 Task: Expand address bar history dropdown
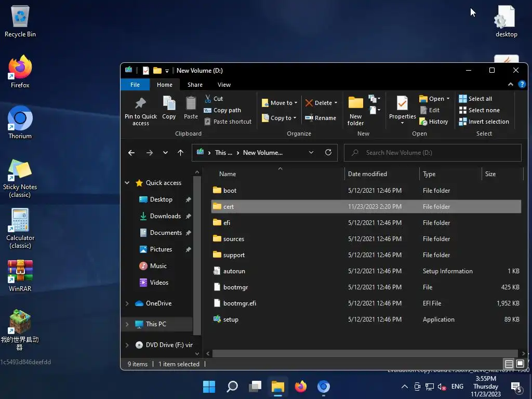point(311,153)
